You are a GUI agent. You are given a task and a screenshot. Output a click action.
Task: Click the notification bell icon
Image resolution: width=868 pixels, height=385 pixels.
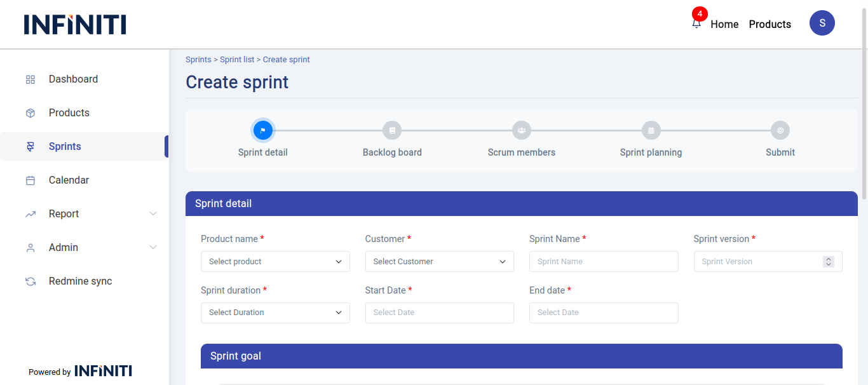(696, 24)
